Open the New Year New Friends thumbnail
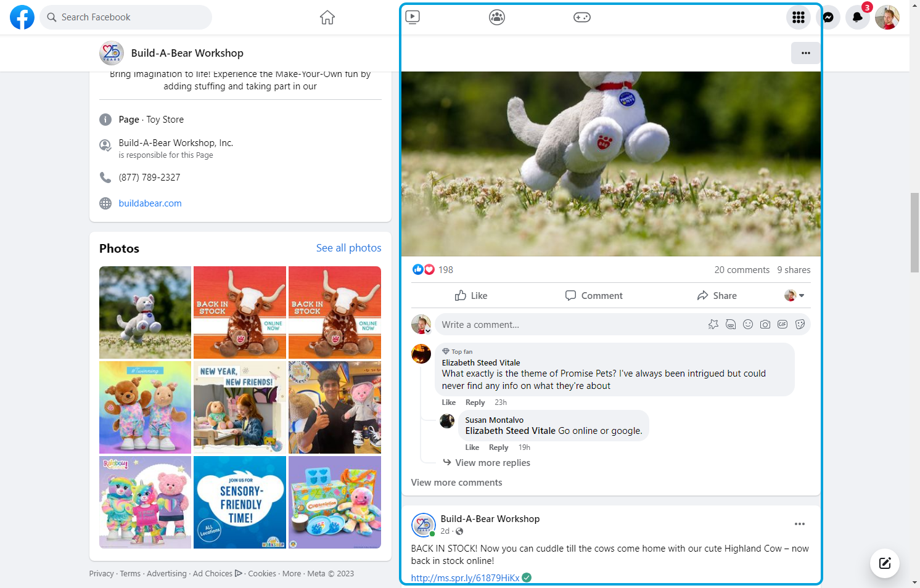Image resolution: width=920 pixels, height=588 pixels. pyautogui.click(x=240, y=407)
